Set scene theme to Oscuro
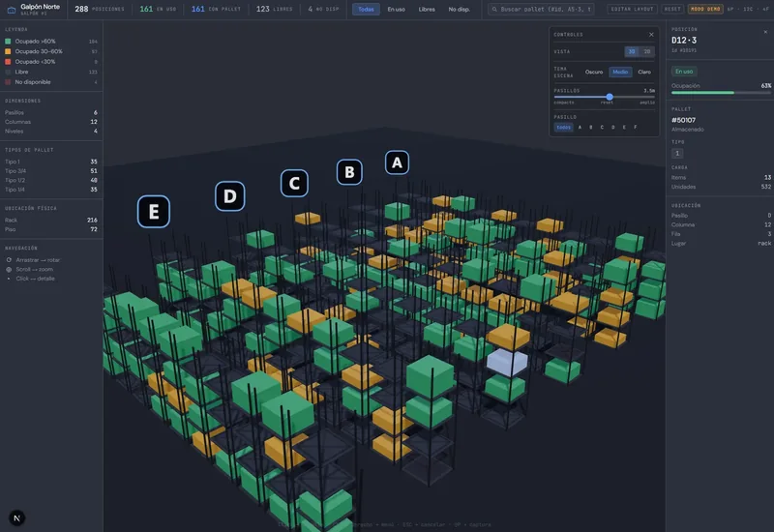 coord(594,72)
